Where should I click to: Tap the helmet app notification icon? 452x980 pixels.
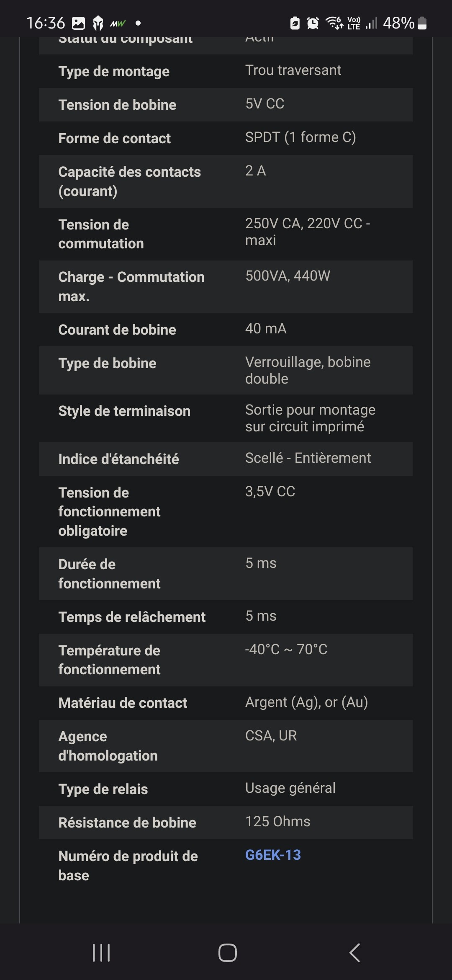tap(98, 23)
